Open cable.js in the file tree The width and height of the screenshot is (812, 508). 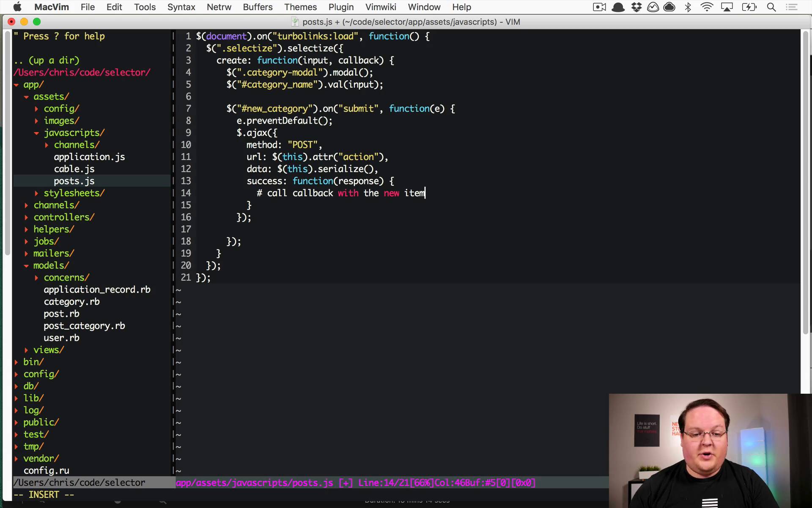(74, 169)
